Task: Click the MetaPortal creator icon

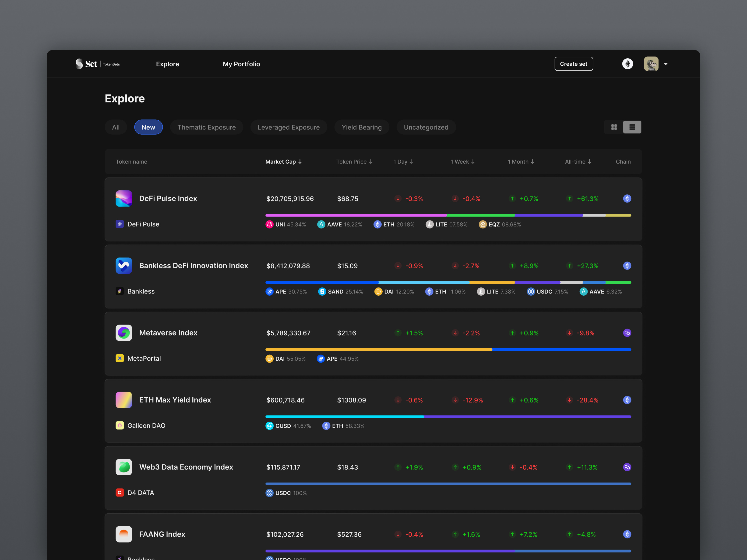Action: point(120,358)
